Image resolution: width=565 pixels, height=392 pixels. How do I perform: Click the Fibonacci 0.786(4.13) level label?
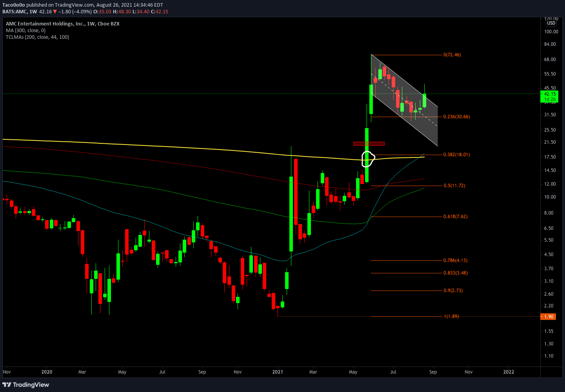(455, 260)
